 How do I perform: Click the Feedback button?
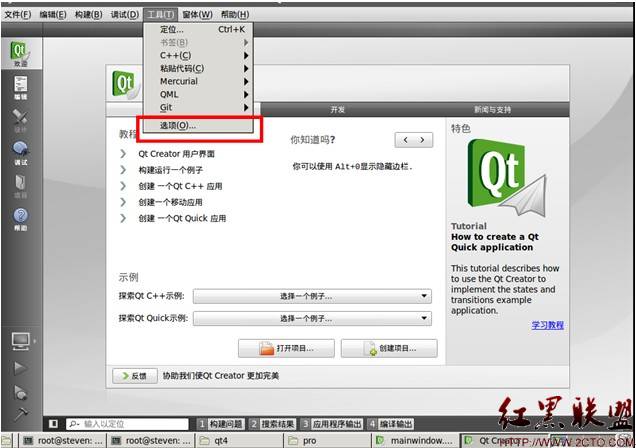click(x=135, y=376)
